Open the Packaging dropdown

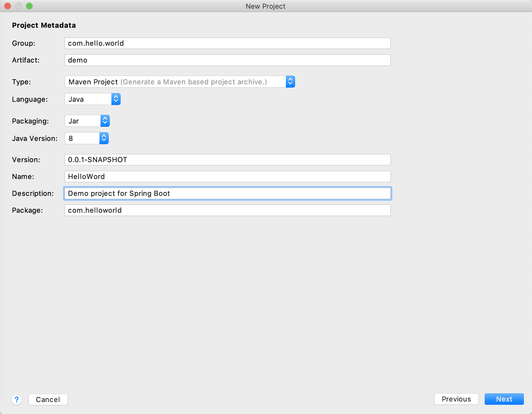pos(105,121)
